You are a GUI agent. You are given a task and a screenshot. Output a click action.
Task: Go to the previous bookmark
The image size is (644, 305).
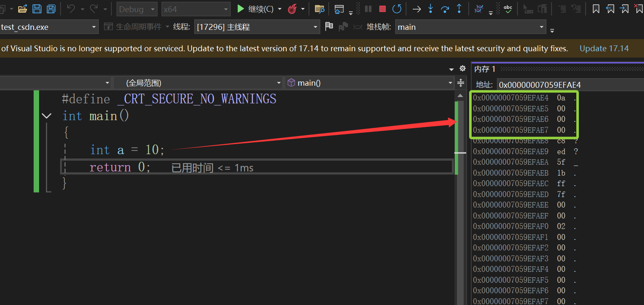coord(610,9)
